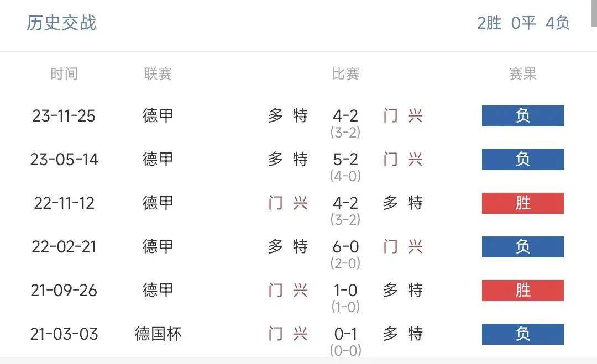Click the 德甲 label on the top row
Screen dimensions: 597x364
pos(158,116)
